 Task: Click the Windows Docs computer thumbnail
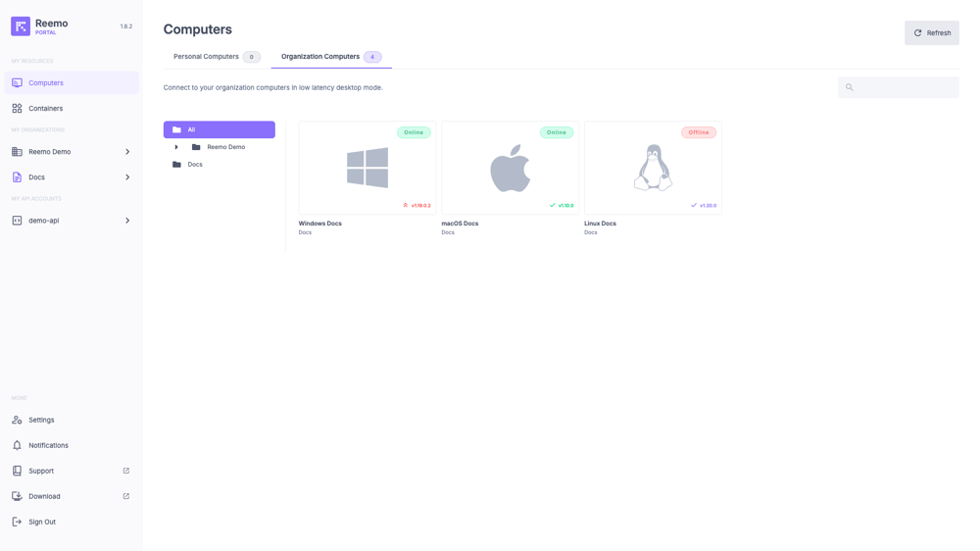click(x=367, y=168)
